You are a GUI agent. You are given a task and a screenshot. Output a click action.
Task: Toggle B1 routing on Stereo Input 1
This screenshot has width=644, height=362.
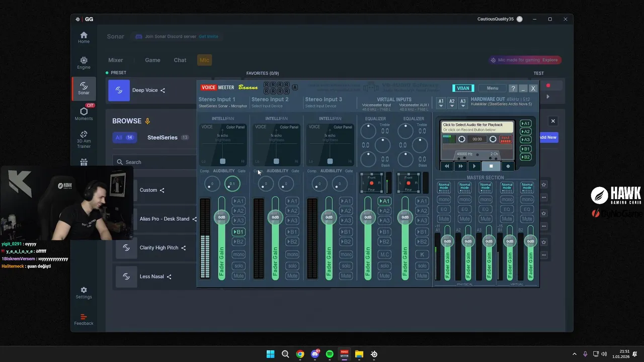[x=238, y=232]
